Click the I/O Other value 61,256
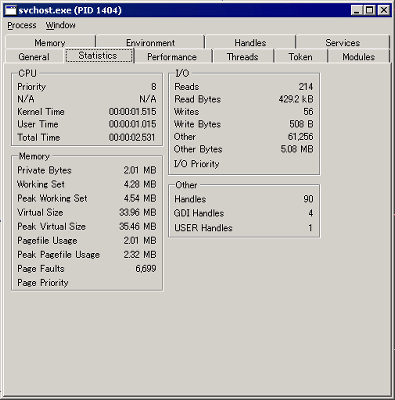 [300, 137]
